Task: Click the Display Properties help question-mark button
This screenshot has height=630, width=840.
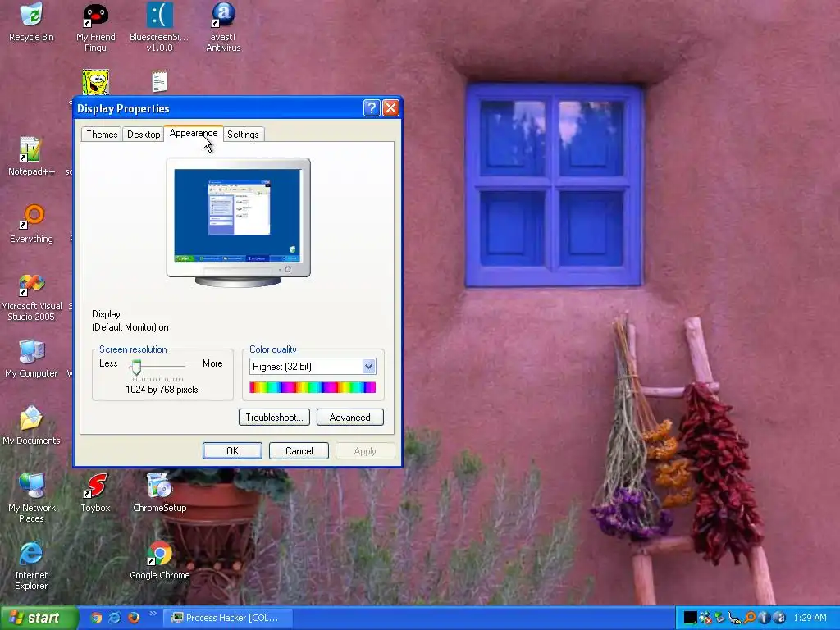Action: [372, 108]
